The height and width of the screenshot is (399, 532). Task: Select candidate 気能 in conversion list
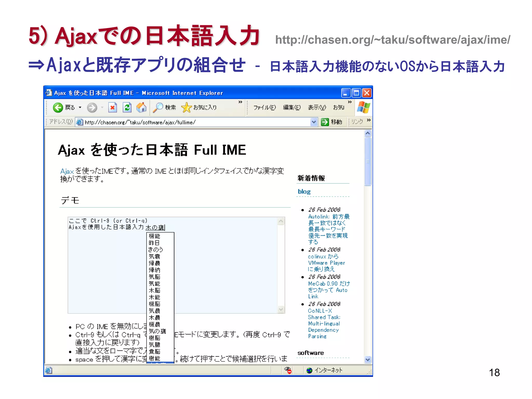pyautogui.click(x=154, y=283)
